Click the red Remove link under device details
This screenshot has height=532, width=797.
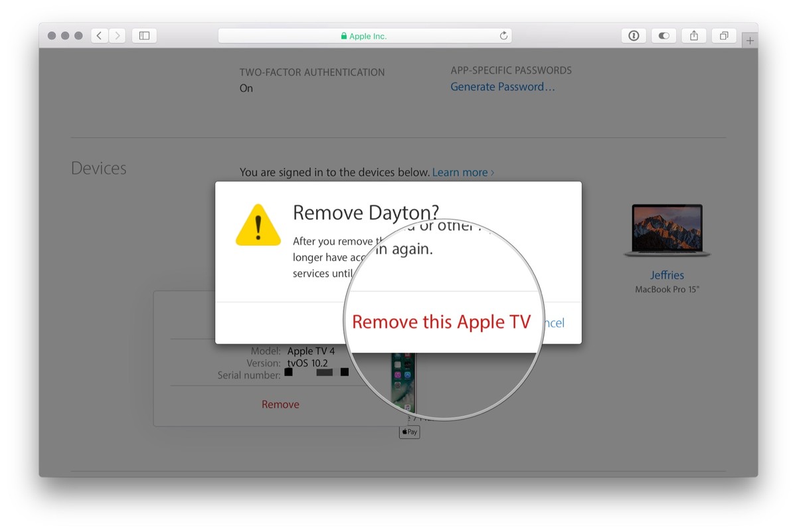point(280,404)
